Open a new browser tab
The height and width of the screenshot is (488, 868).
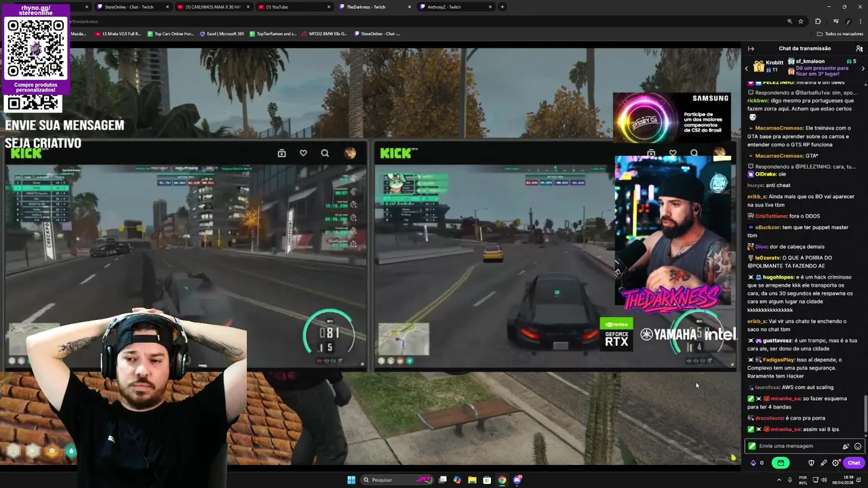pos(502,7)
